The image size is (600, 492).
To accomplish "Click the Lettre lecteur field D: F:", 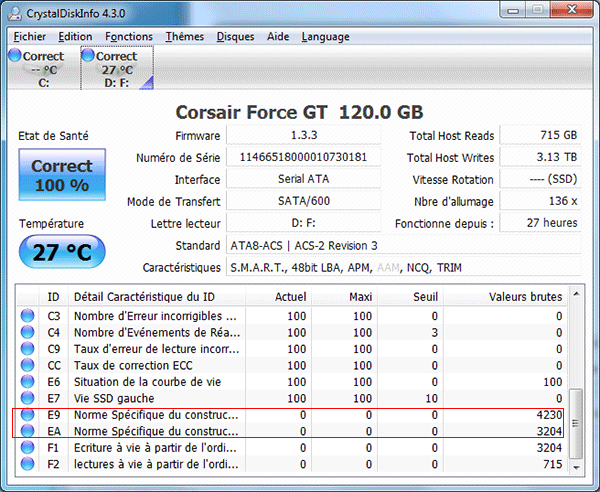I will pyautogui.click(x=304, y=223).
